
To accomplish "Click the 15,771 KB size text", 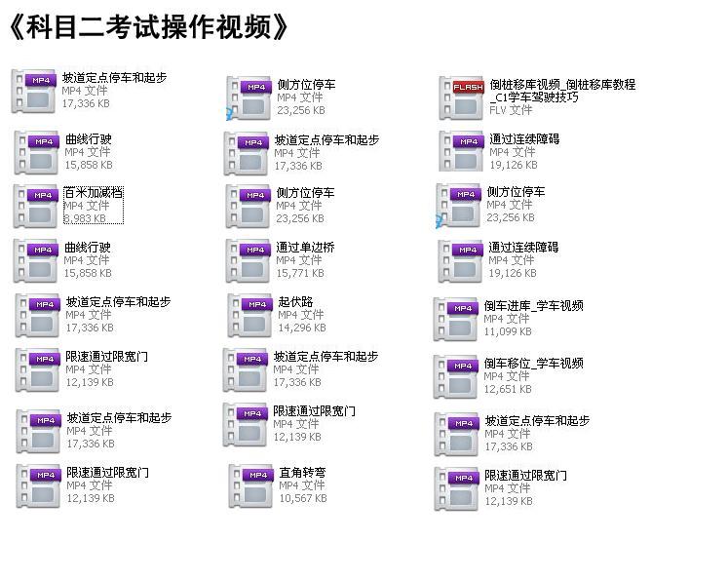I will pos(300,273).
